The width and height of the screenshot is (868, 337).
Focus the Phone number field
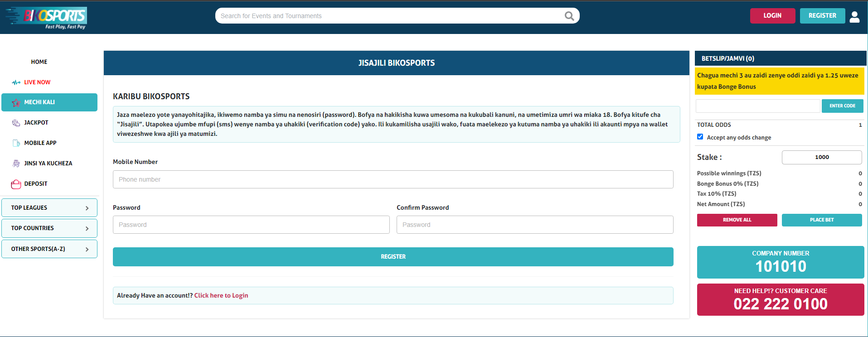[x=393, y=179]
